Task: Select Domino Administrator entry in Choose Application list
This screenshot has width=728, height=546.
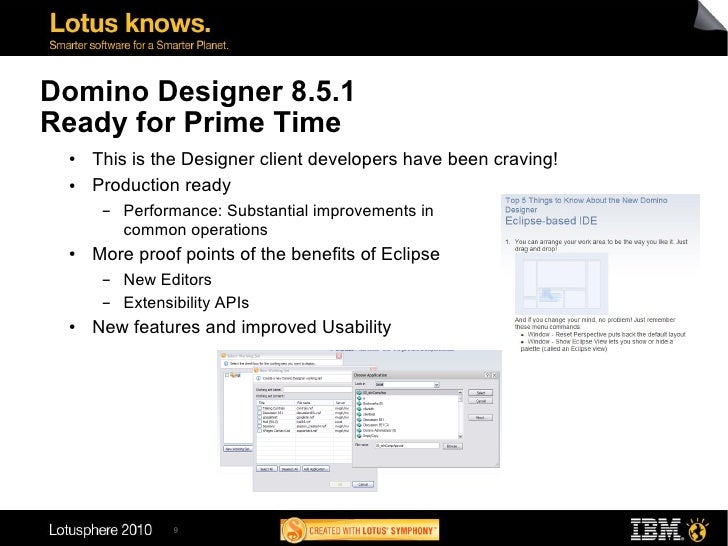Action: 379,430
